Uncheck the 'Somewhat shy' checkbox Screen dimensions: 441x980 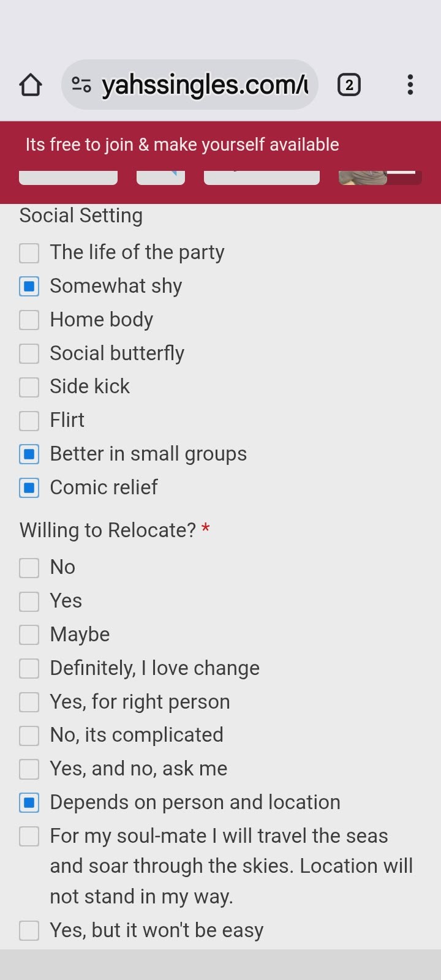click(29, 286)
